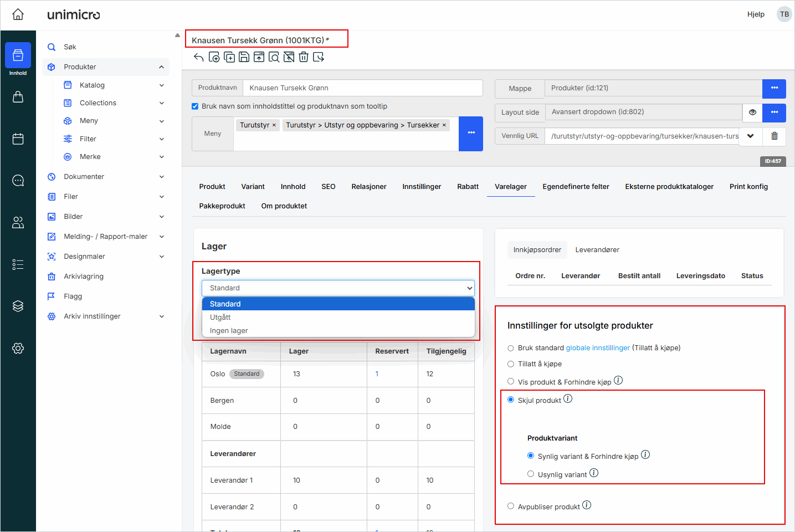Toggle 'Bruk navn som innholdstittel' checkbox
Viewport: 795px width, 532px height.
coord(195,106)
